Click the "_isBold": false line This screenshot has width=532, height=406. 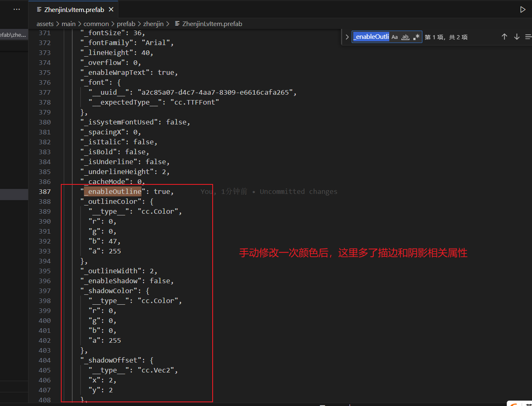(115, 152)
